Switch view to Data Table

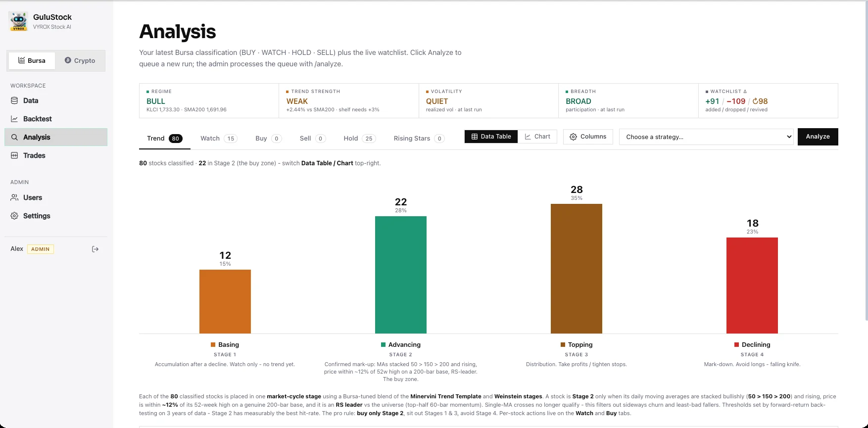click(x=491, y=137)
